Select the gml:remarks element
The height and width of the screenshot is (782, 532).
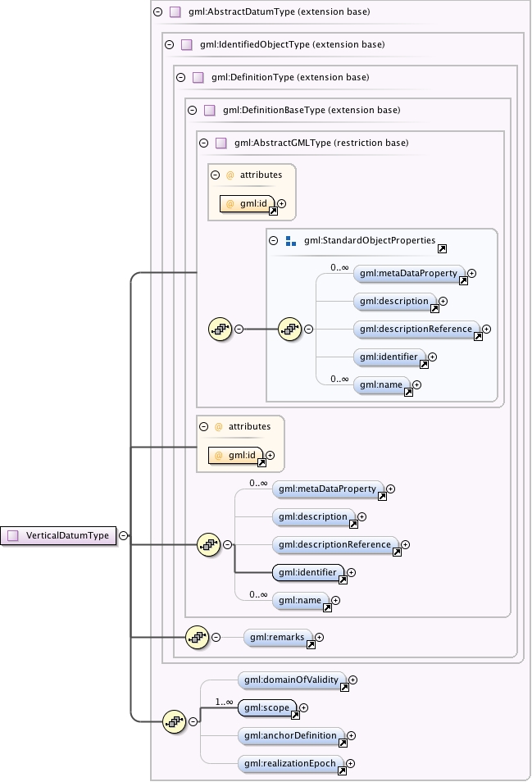[x=278, y=637]
